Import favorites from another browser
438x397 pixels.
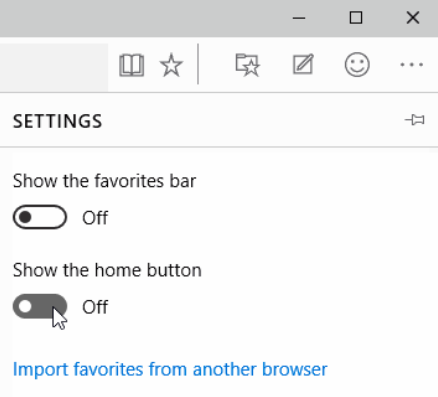tap(170, 369)
